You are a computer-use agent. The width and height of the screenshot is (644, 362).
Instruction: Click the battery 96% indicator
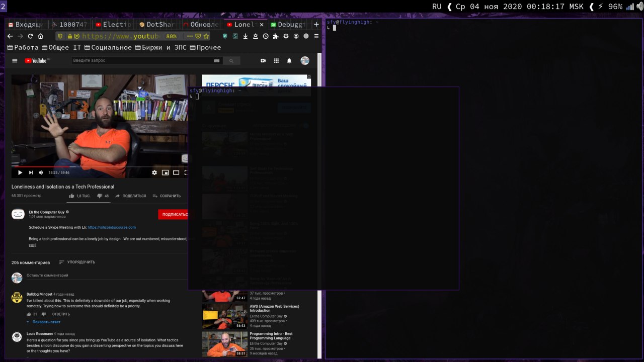click(610, 7)
